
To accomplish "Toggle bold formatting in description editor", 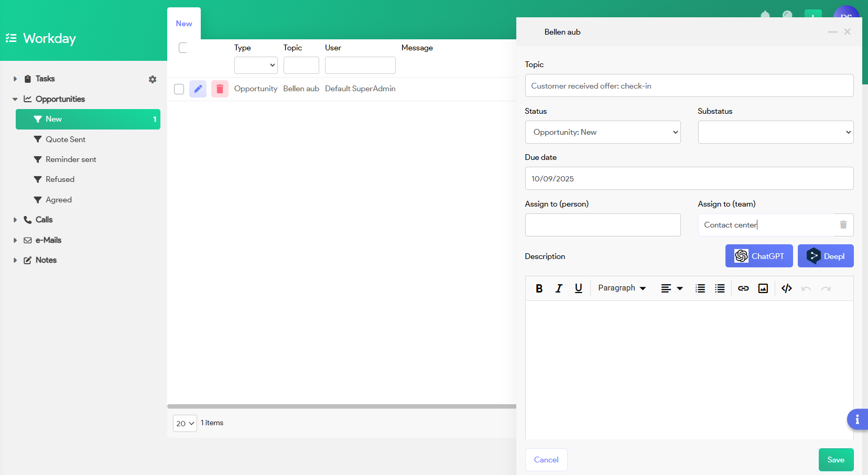I will (x=539, y=288).
